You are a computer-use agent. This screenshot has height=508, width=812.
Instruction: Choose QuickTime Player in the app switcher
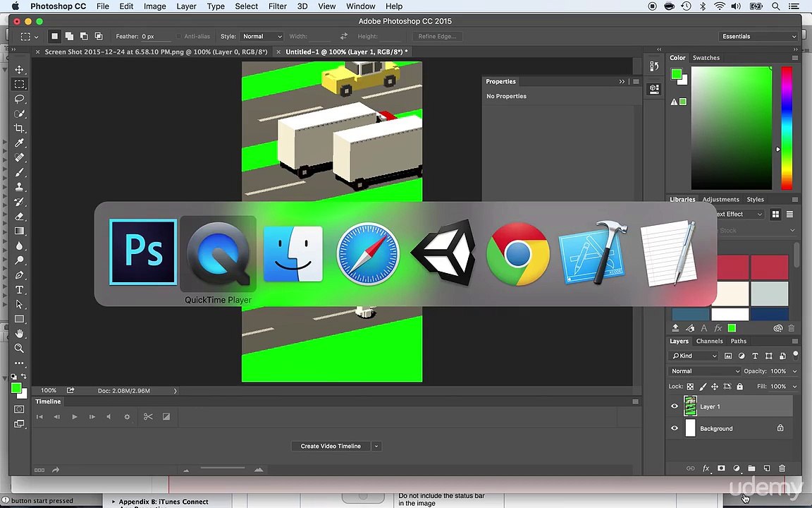pos(218,253)
